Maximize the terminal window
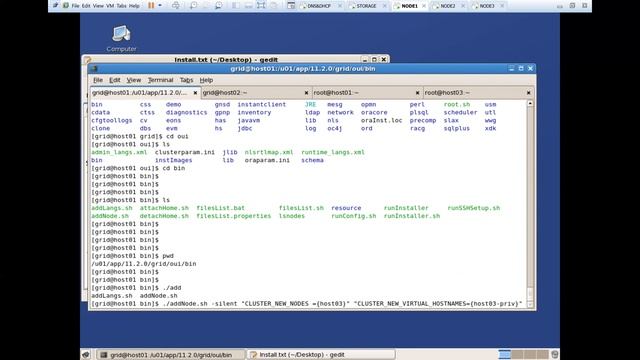 tap(521, 69)
